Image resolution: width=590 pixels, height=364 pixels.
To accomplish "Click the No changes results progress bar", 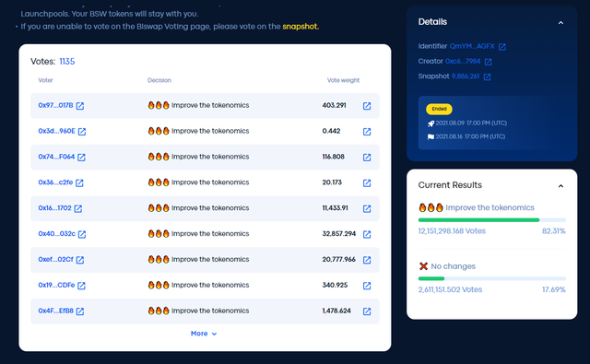I will [x=491, y=278].
